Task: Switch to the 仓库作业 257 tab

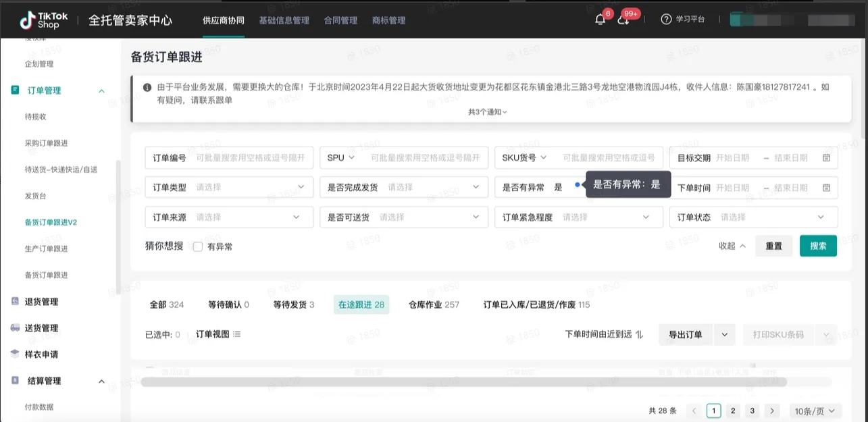Action: [434, 305]
